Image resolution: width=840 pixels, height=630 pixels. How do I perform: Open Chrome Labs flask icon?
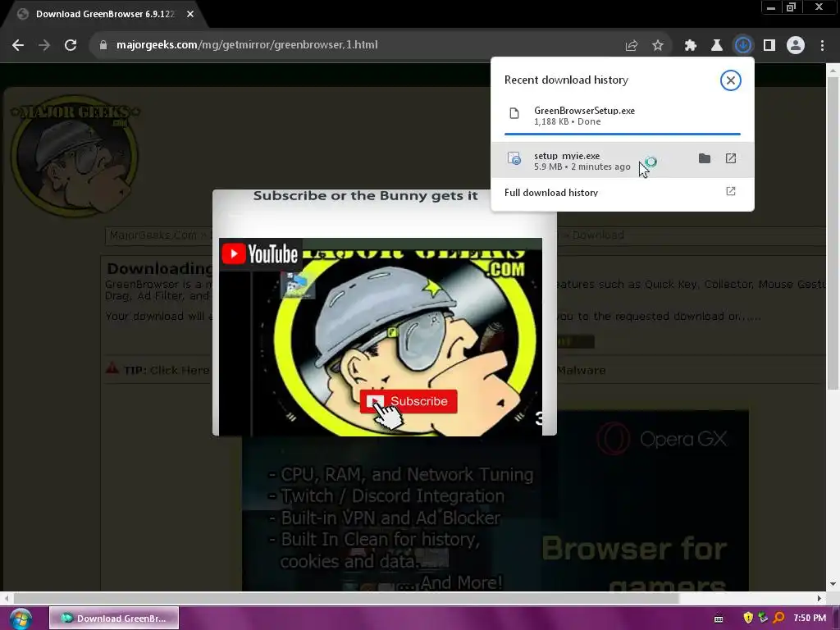point(717,46)
